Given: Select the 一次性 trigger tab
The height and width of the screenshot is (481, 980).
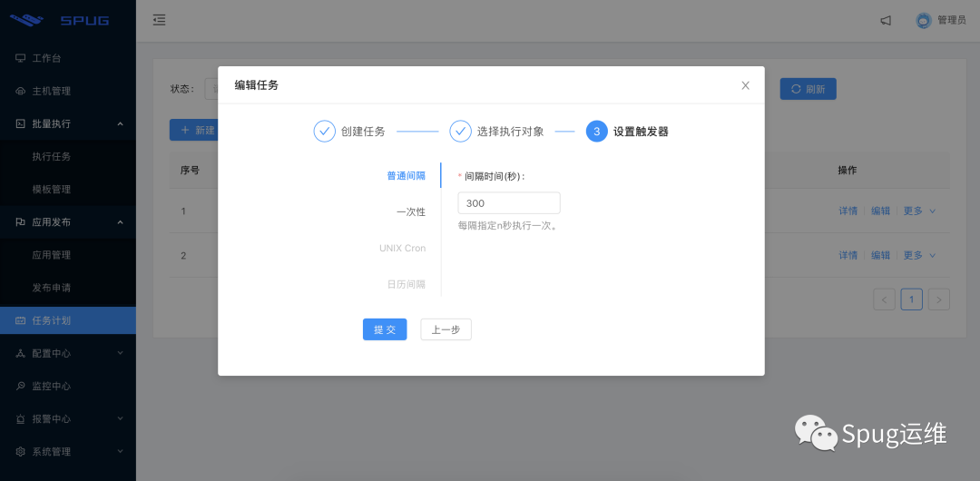Looking at the screenshot, I should click(411, 212).
